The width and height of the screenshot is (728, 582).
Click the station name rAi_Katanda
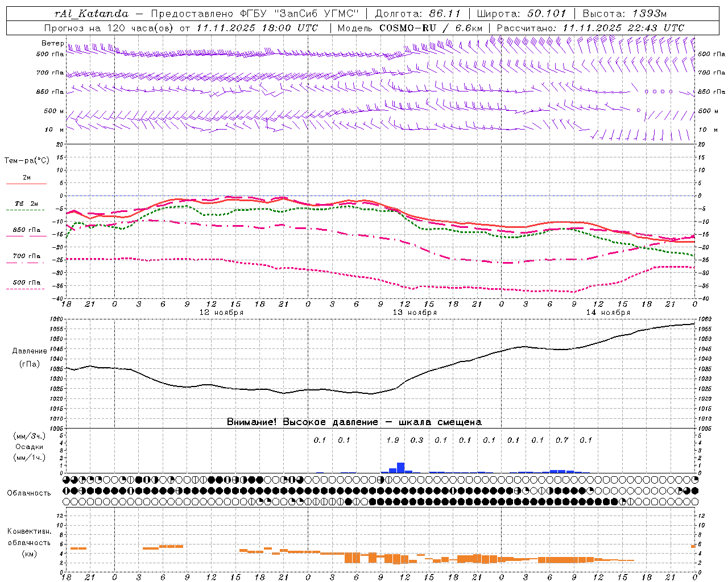coord(92,14)
